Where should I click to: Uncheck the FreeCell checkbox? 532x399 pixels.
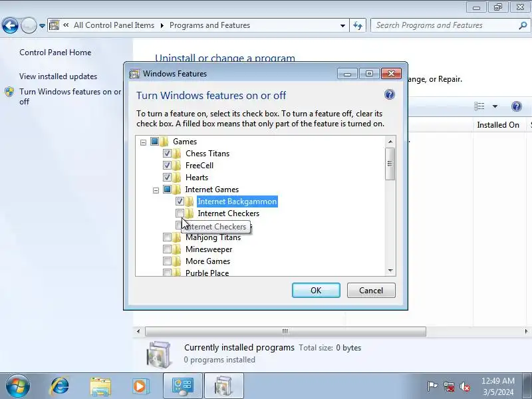[x=167, y=165]
